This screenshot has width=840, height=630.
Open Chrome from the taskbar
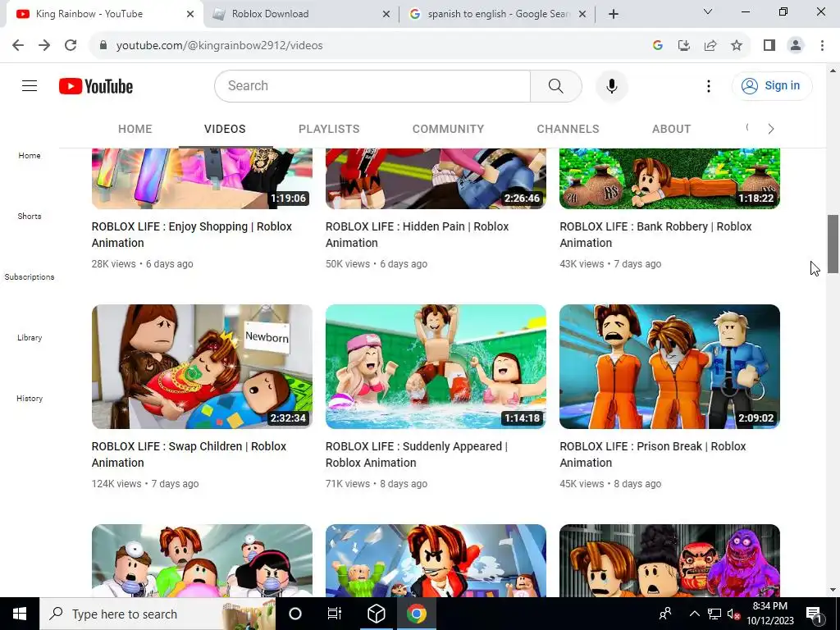[416, 614]
